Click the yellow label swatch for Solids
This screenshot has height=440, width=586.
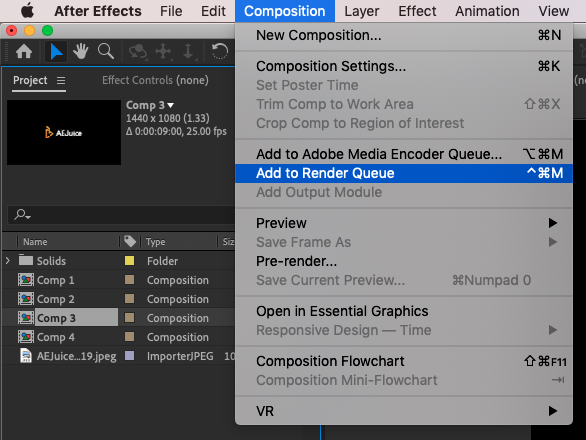pos(130,261)
